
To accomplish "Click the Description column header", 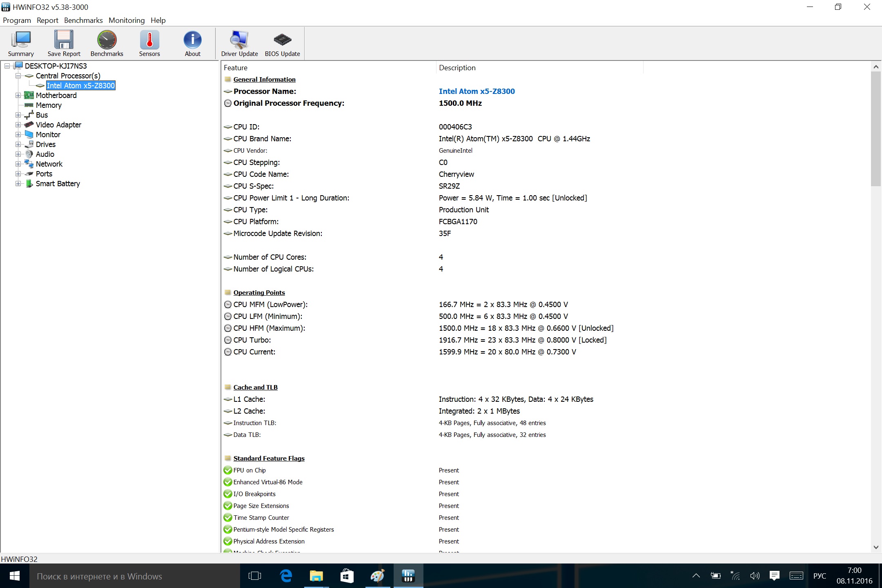I will coord(539,67).
